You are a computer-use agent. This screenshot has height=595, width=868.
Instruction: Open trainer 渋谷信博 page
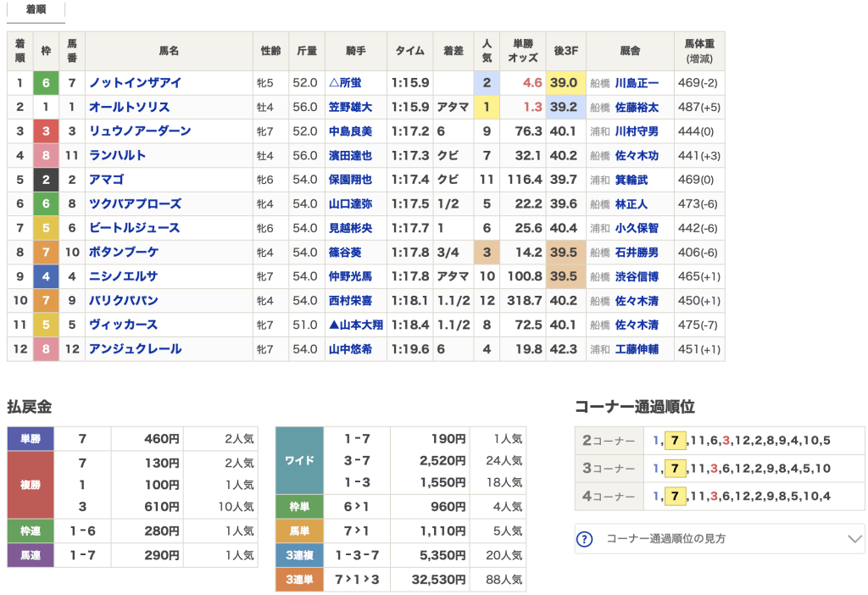coord(637,276)
